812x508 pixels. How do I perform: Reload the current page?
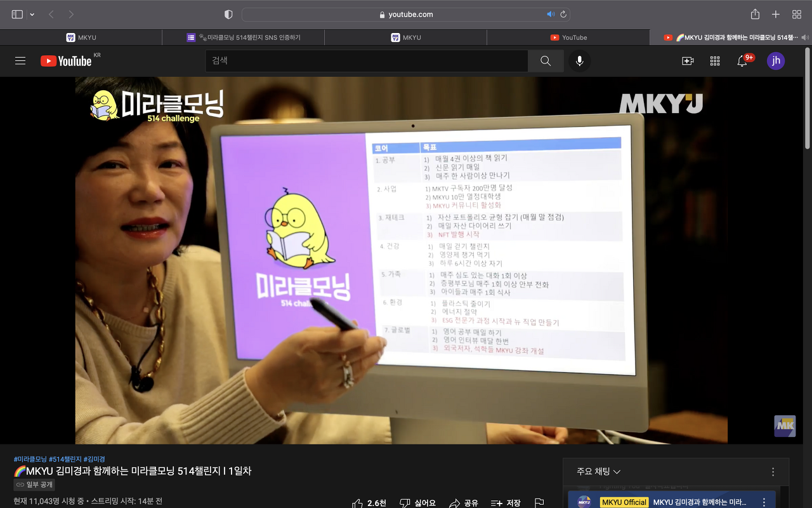563,14
